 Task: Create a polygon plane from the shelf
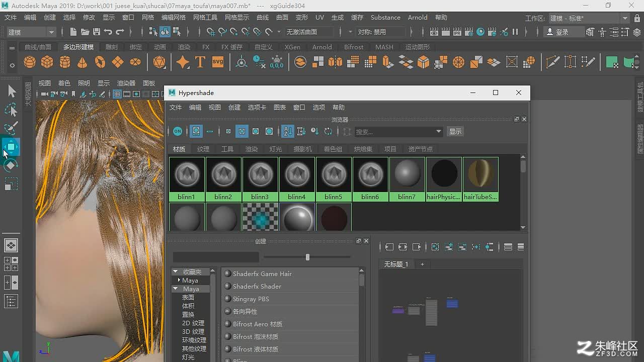tap(118, 62)
